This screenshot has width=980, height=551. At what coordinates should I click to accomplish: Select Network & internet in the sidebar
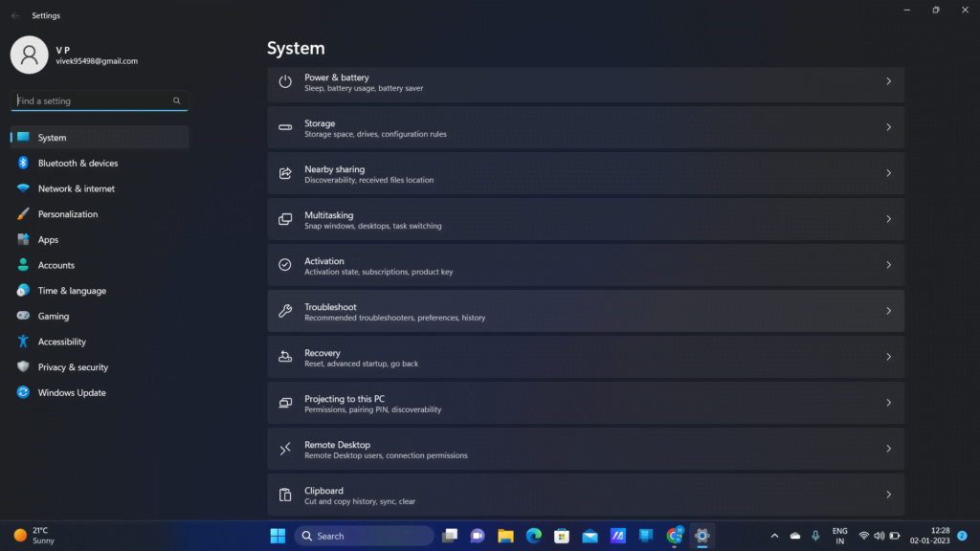(x=76, y=188)
